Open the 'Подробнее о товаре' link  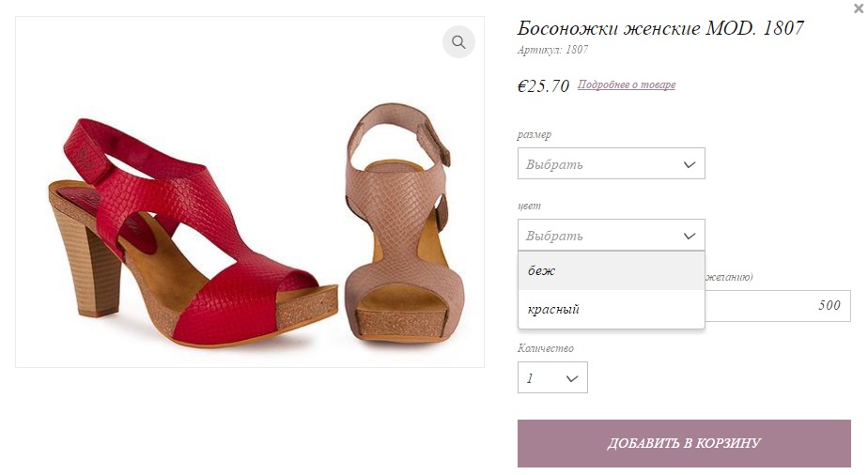[x=627, y=84]
